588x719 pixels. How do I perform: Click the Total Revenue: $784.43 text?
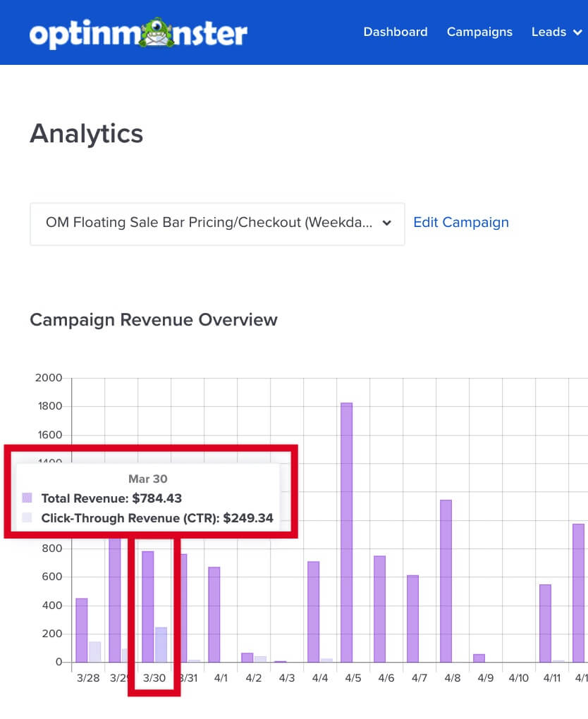point(111,498)
